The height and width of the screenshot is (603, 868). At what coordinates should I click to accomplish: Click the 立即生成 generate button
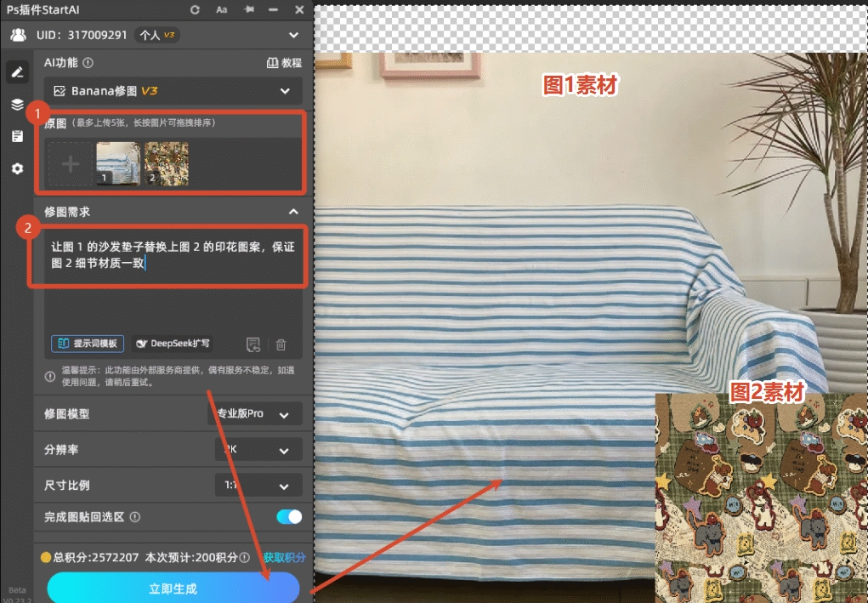173,587
